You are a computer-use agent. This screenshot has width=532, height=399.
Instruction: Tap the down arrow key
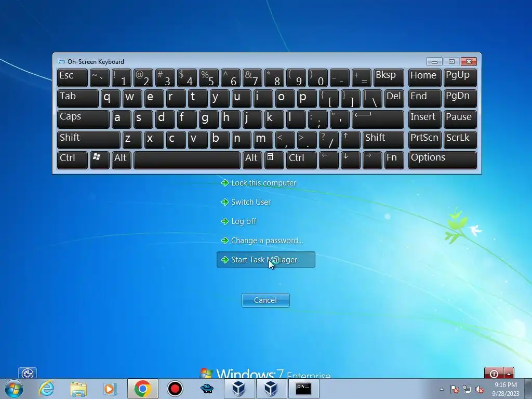point(351,160)
